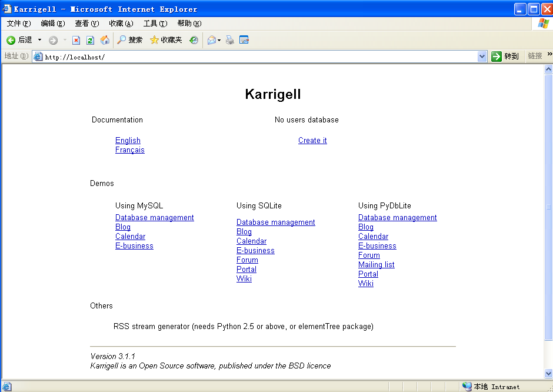Open the PyDbLite Forum demo link
The height and width of the screenshot is (392, 553).
point(369,255)
